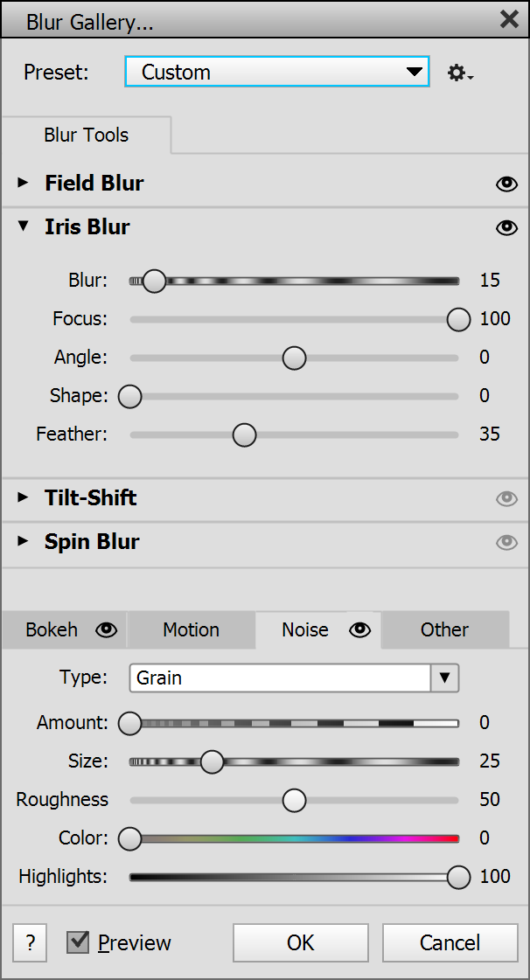Switch to the Other tab
Viewport: 530px width, 980px height.
pos(444,629)
